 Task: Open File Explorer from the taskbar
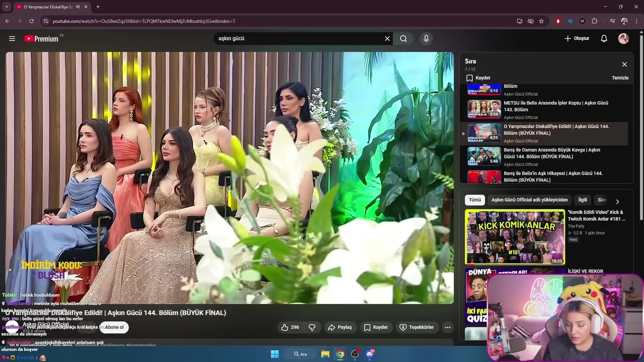click(325, 354)
